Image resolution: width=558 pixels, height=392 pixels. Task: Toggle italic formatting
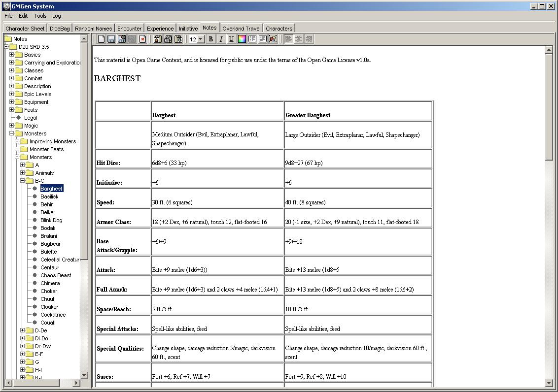tap(221, 39)
